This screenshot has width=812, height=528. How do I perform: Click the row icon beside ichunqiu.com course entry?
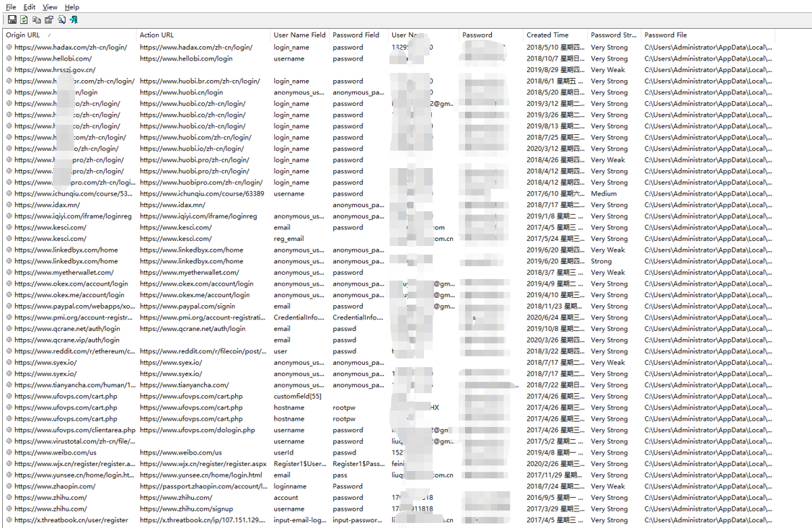pos(9,193)
